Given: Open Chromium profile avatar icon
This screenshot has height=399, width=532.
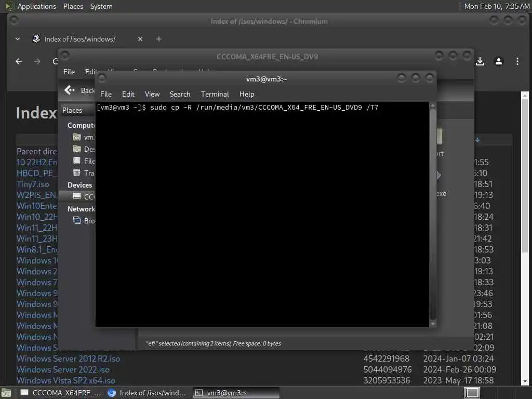Looking at the screenshot, I should (x=499, y=61).
